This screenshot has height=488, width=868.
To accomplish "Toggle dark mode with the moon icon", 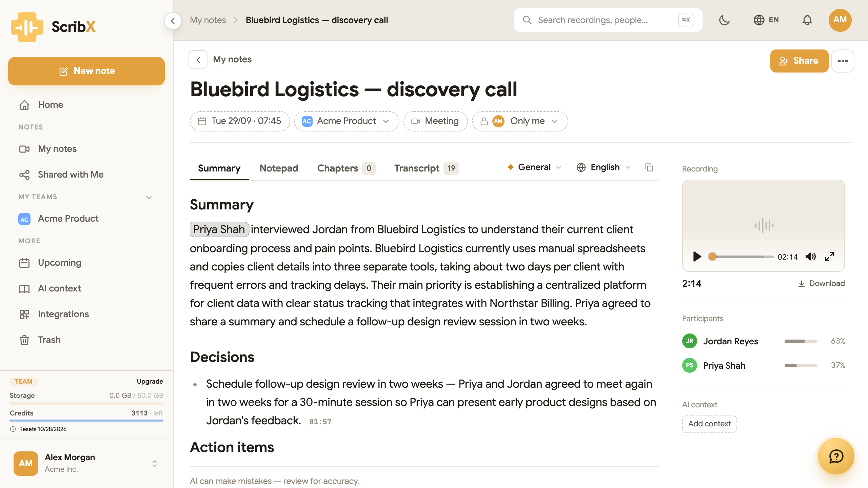I will click(x=724, y=20).
